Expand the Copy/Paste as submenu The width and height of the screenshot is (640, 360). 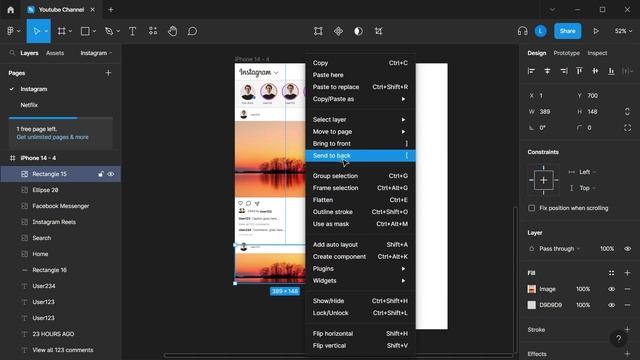tap(360, 99)
